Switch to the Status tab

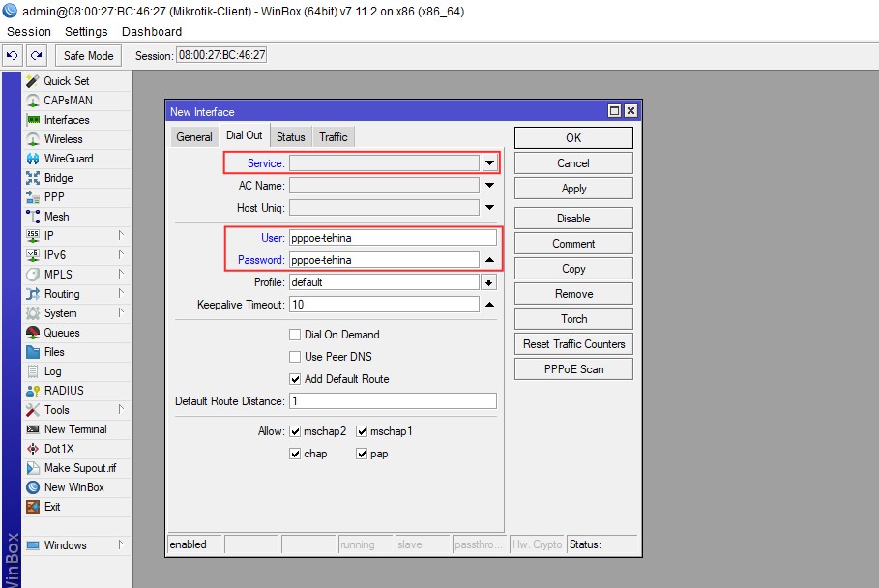[290, 137]
